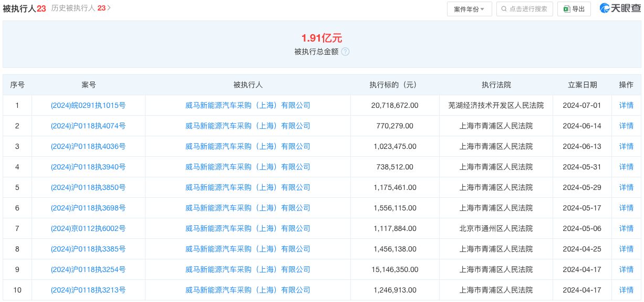
Task: Click the 执行标的（元）column header
Action: pyautogui.click(x=394, y=85)
